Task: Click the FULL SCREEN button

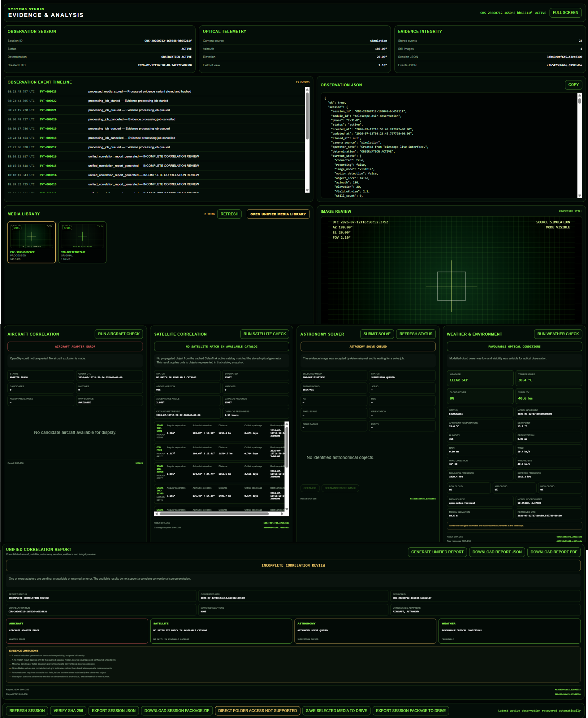Action: pos(565,12)
